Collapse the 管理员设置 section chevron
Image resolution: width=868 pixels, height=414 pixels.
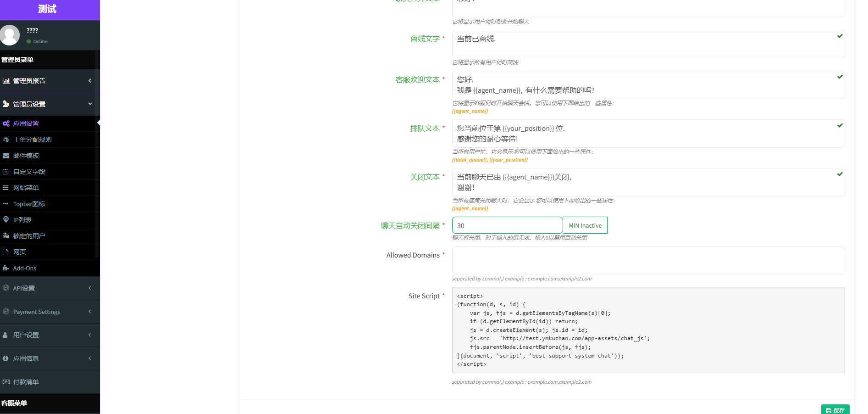[x=90, y=104]
